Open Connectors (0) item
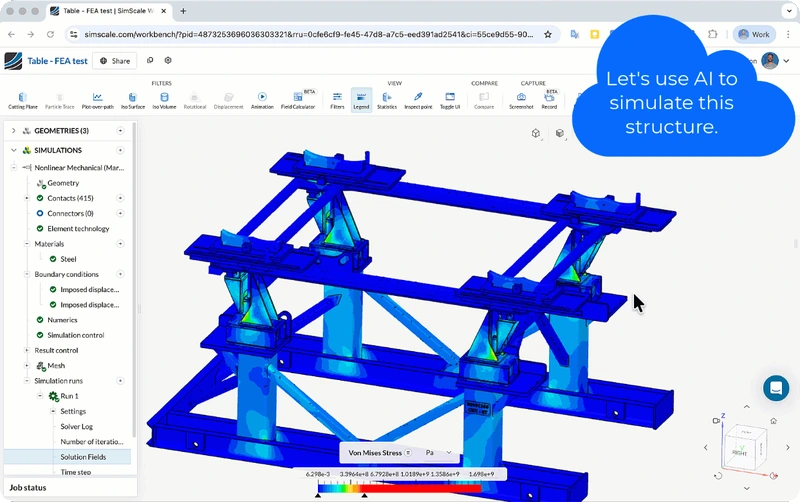Image resolution: width=800 pixels, height=502 pixels. click(x=70, y=213)
